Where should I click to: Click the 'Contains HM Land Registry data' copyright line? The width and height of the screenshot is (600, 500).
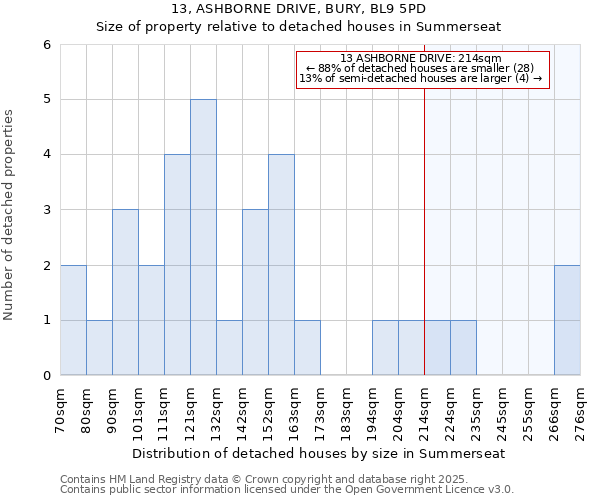click(264, 479)
